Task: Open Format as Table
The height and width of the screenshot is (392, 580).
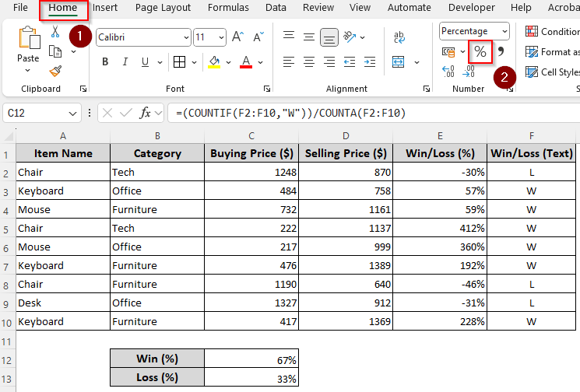Action: [552, 52]
